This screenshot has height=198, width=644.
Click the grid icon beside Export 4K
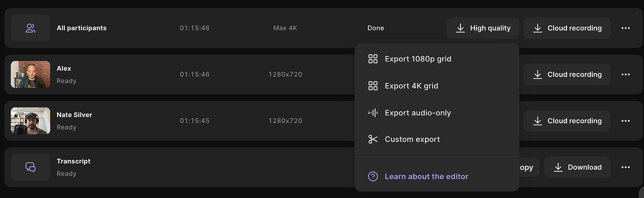[373, 86]
